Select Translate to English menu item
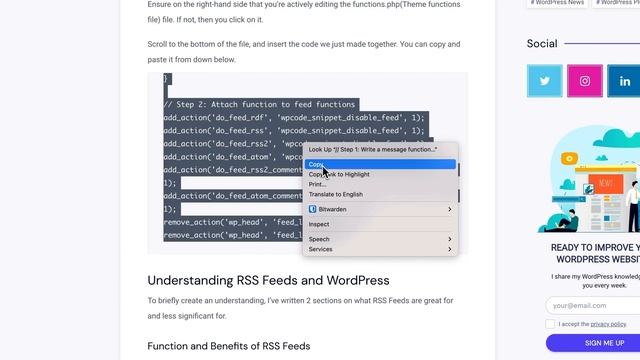640x360 pixels. (x=380, y=194)
